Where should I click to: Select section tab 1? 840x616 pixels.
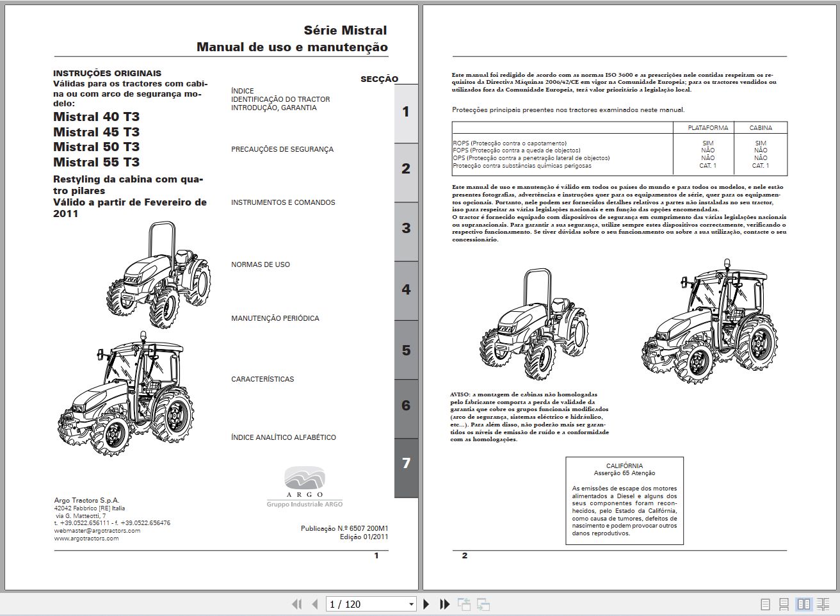pyautogui.click(x=406, y=113)
